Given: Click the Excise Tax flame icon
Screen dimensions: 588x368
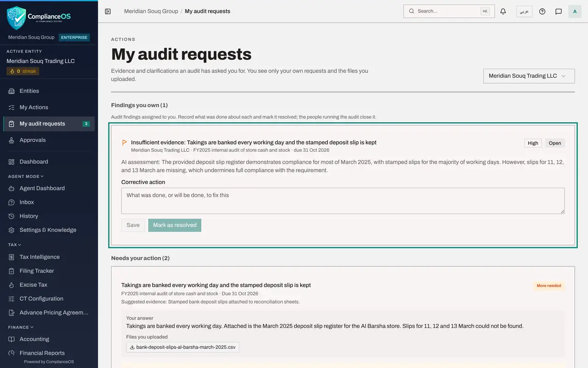Looking at the screenshot, I should [11, 284].
